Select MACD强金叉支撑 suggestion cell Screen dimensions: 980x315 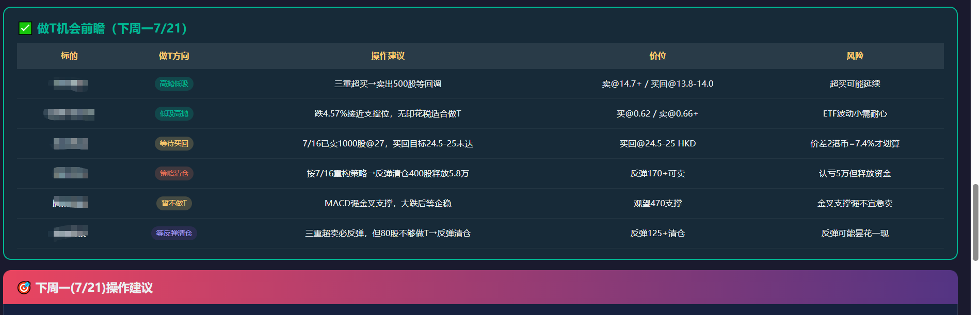click(x=388, y=203)
